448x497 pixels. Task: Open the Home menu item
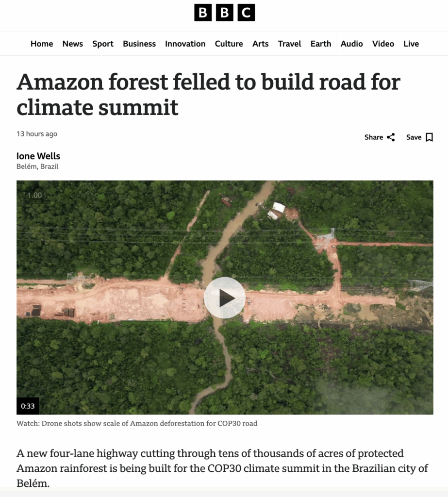coord(42,44)
